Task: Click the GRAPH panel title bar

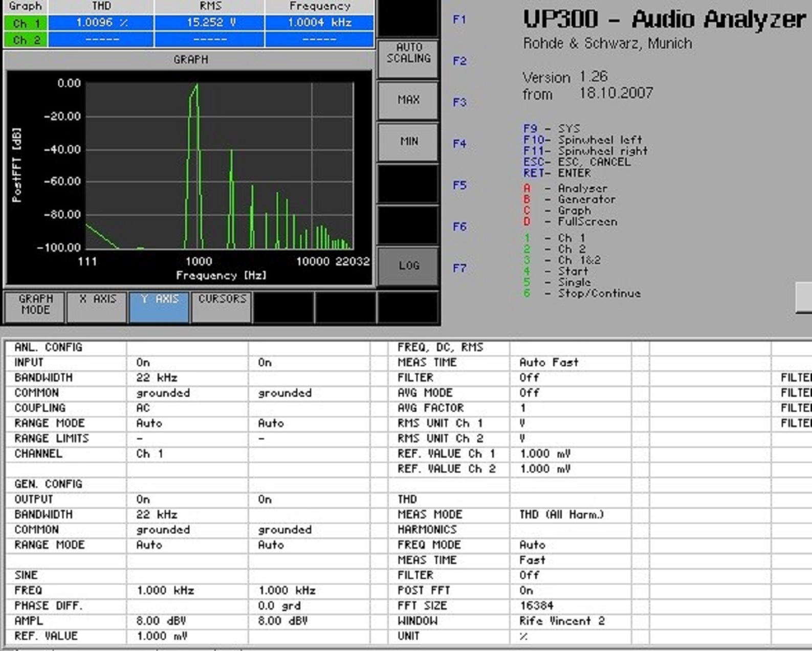Action: coord(190,60)
